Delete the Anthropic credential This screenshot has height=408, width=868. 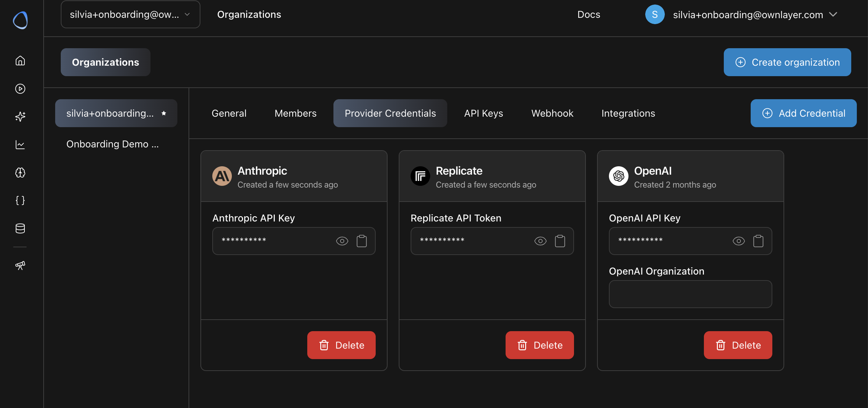tap(341, 345)
